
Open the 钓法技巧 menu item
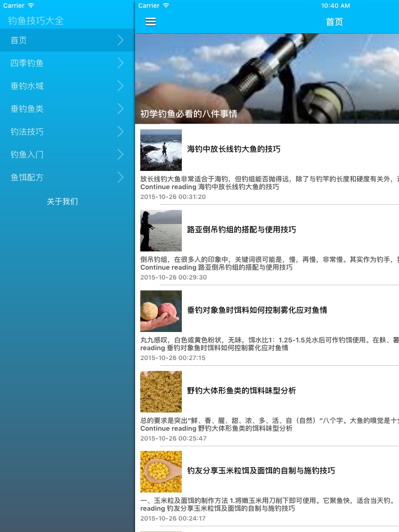67,131
